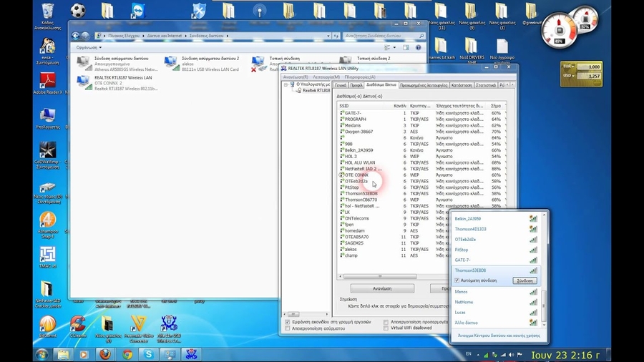Image resolution: width=644 pixels, height=362 pixels.
Task: Open Chrome from the taskbar
Action: coord(127,354)
